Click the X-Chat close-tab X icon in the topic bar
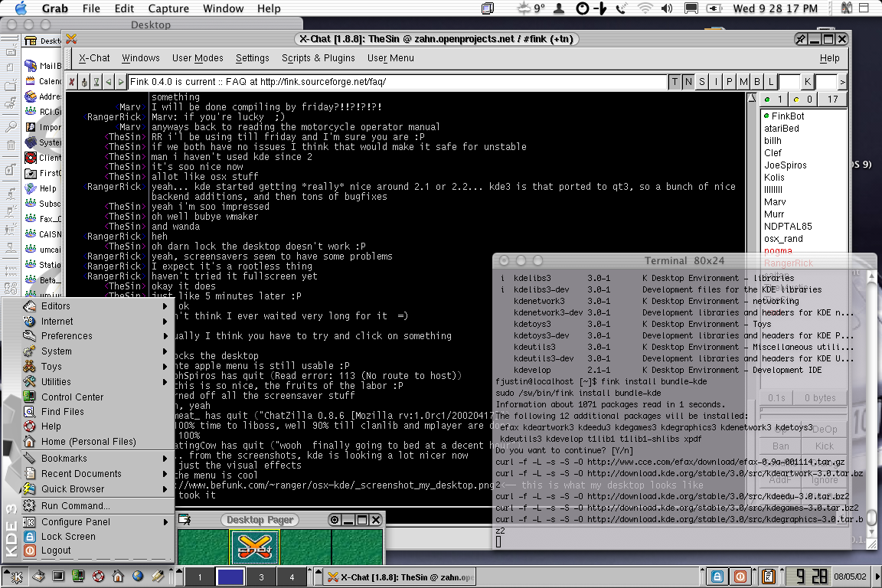 [71, 82]
